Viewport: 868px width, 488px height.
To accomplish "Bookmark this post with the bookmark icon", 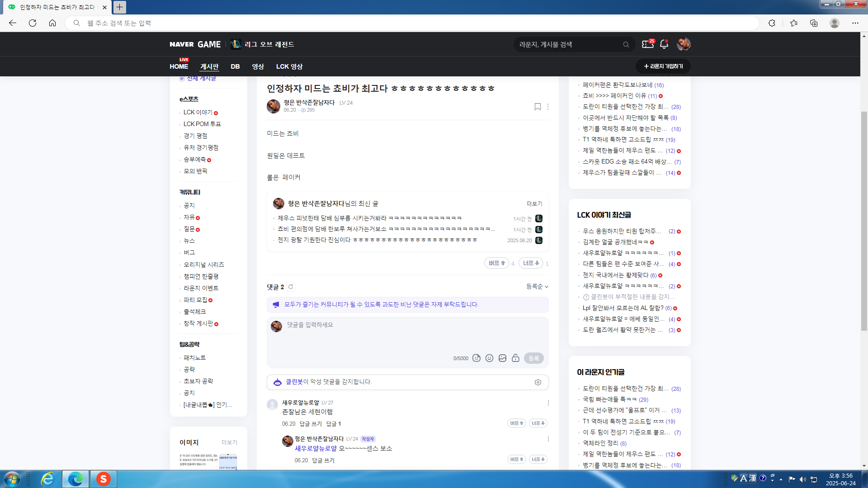I will coord(538,107).
